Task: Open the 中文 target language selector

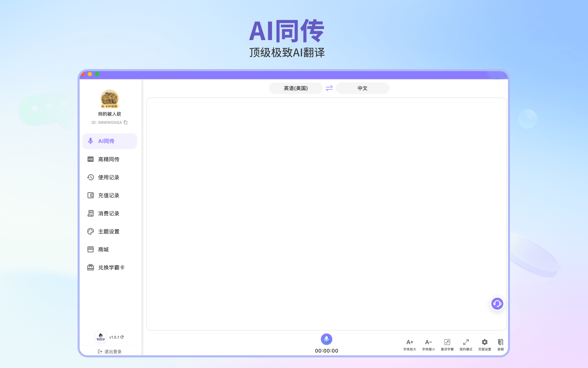Action: pyautogui.click(x=363, y=88)
